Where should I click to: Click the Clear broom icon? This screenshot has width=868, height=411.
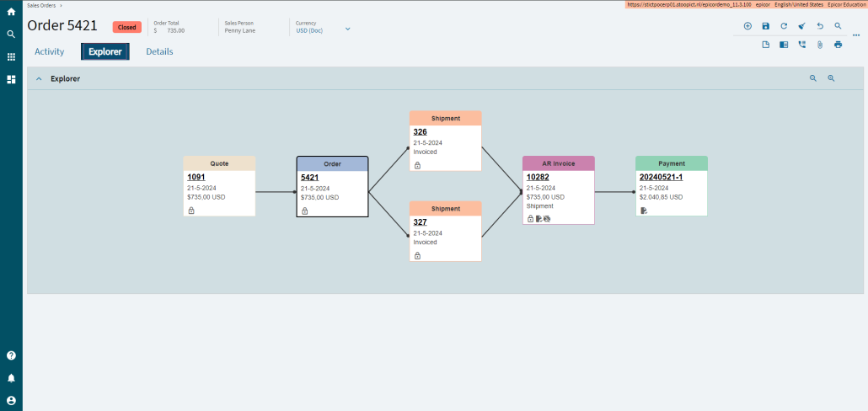[801, 26]
